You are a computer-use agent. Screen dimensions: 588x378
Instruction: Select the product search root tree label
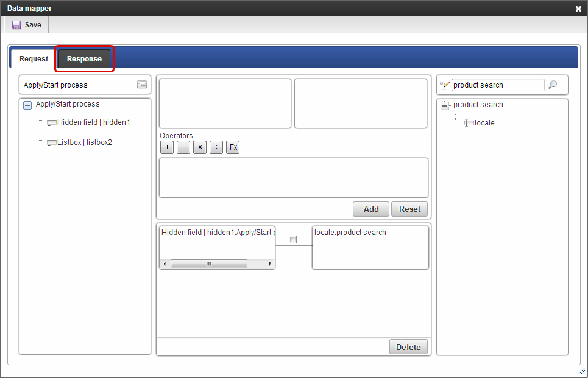(x=478, y=105)
